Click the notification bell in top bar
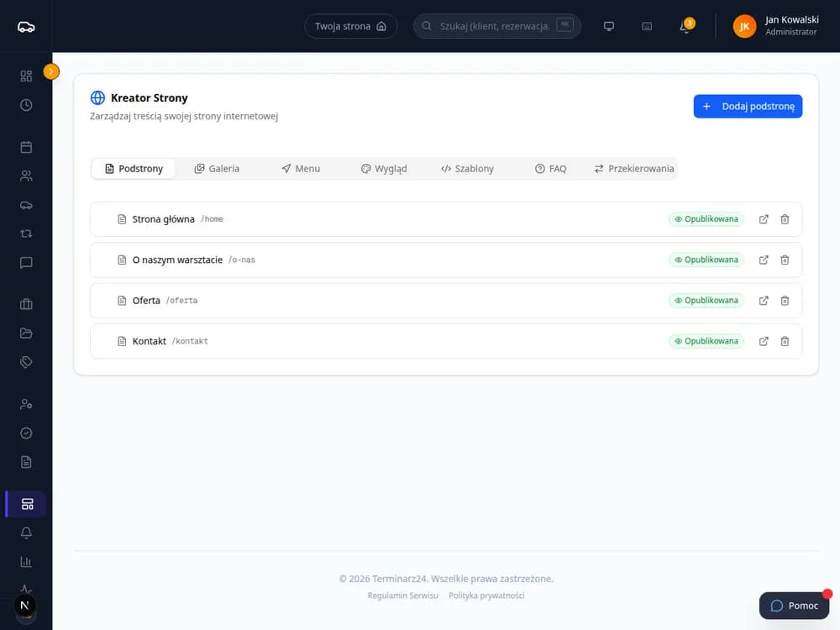This screenshot has width=840, height=630. (685, 26)
